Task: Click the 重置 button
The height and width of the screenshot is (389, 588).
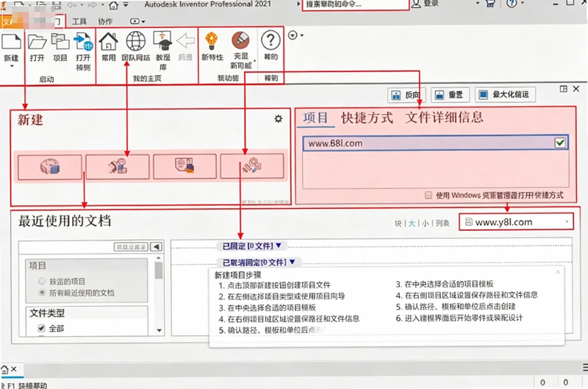Action: [450, 95]
